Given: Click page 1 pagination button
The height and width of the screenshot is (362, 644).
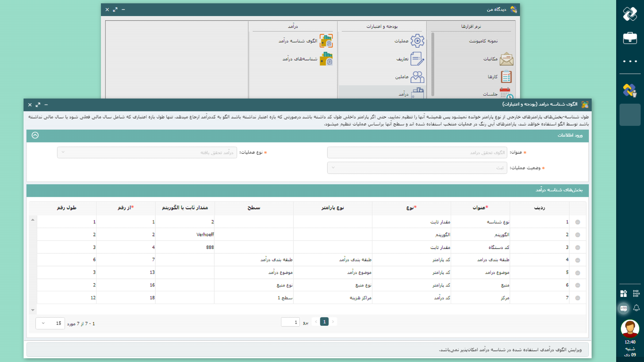Looking at the screenshot, I should [x=324, y=322].
